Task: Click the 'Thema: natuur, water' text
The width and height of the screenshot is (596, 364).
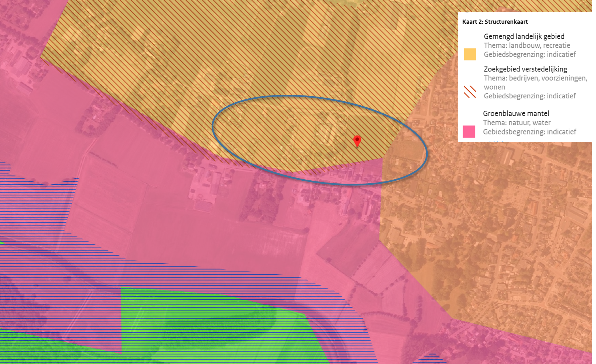Action: tap(517, 123)
